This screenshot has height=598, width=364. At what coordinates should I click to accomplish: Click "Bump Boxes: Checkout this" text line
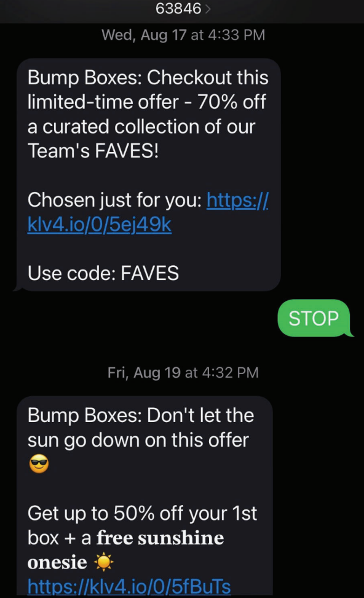click(x=148, y=78)
